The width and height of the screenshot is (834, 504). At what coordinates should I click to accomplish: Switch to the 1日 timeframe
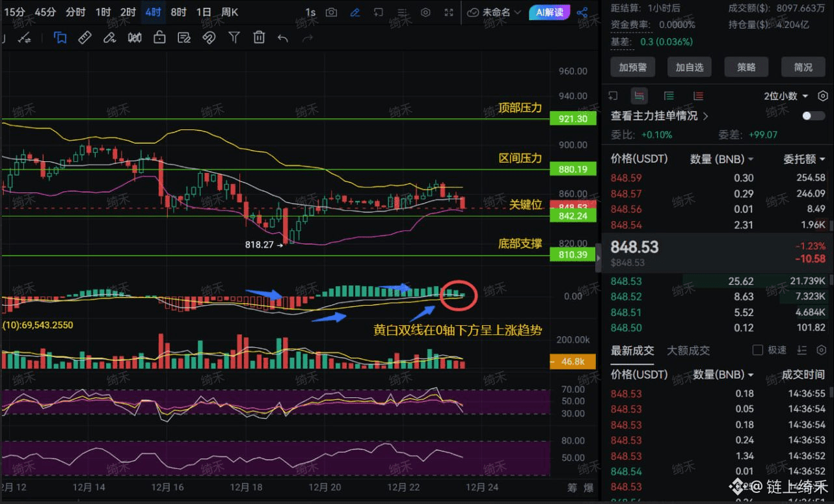pyautogui.click(x=204, y=12)
